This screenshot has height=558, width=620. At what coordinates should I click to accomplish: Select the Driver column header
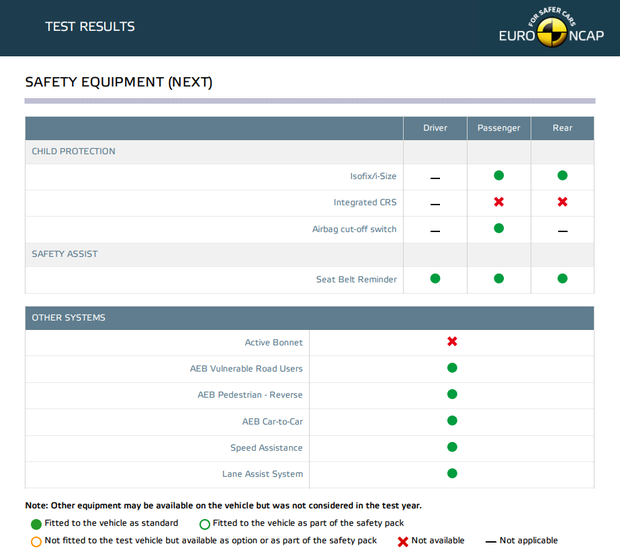tap(435, 128)
